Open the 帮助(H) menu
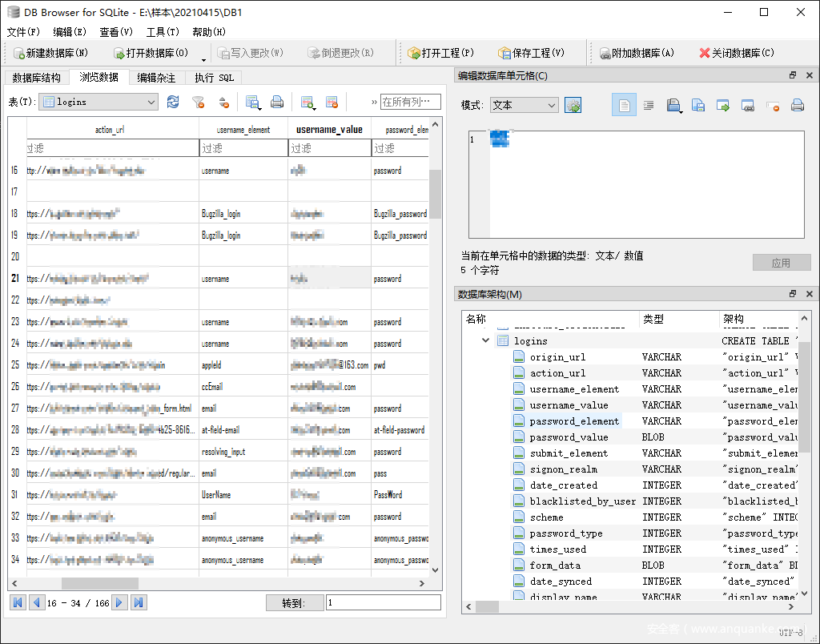820x644 pixels. pos(209,32)
